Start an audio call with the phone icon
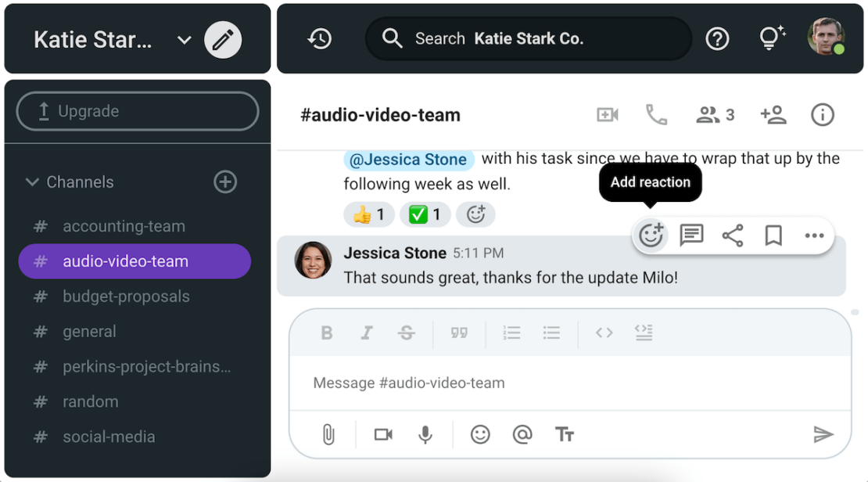 coord(656,115)
